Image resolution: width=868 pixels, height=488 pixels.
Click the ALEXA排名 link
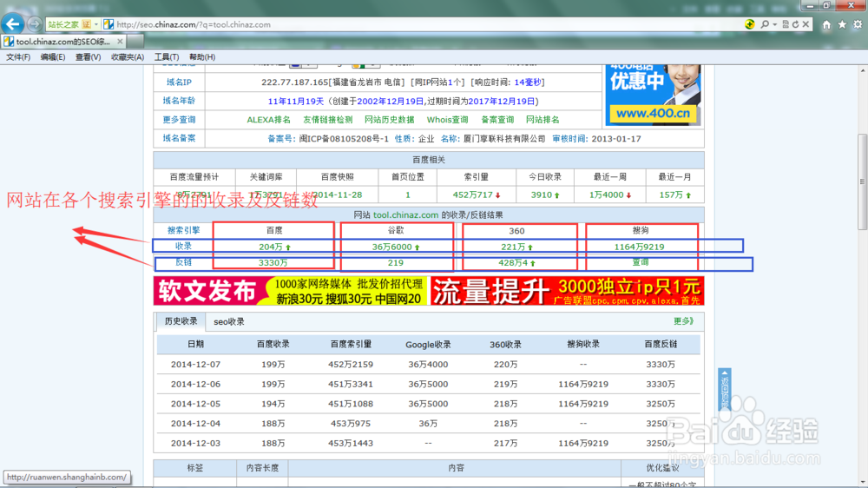268,120
